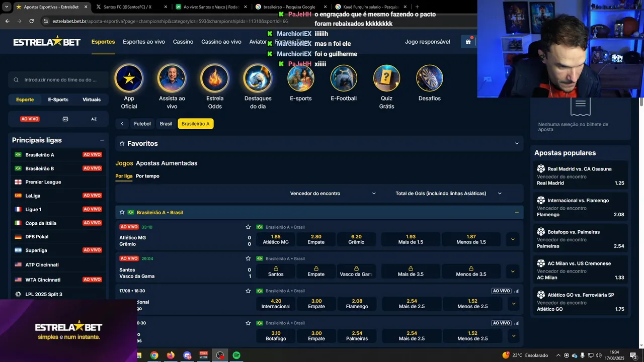Star the Brasileirão A league header

(x=122, y=212)
